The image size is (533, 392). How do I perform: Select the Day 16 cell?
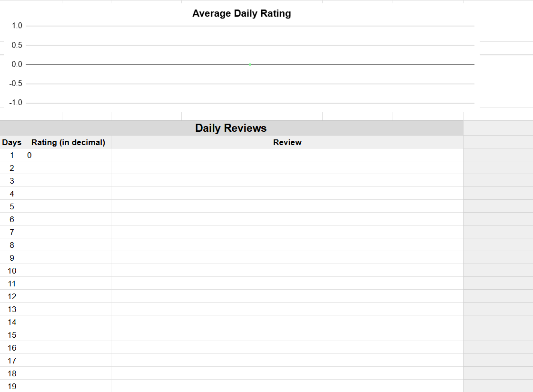(x=12, y=347)
